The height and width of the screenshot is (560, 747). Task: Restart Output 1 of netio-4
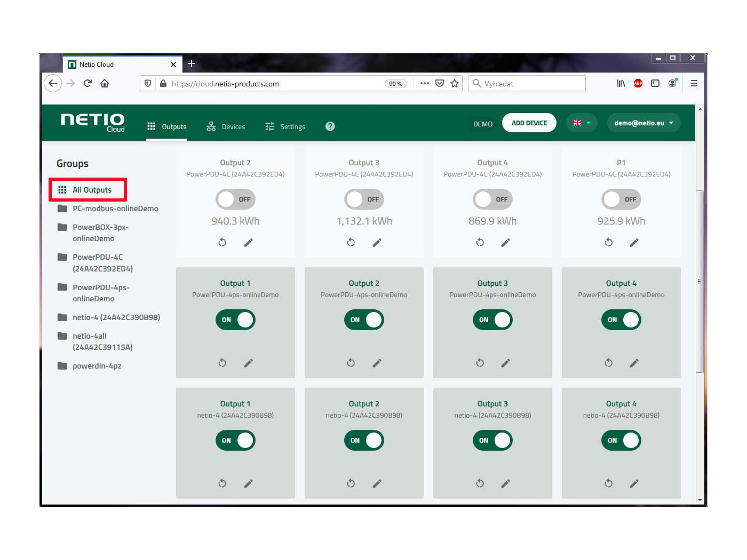point(222,484)
